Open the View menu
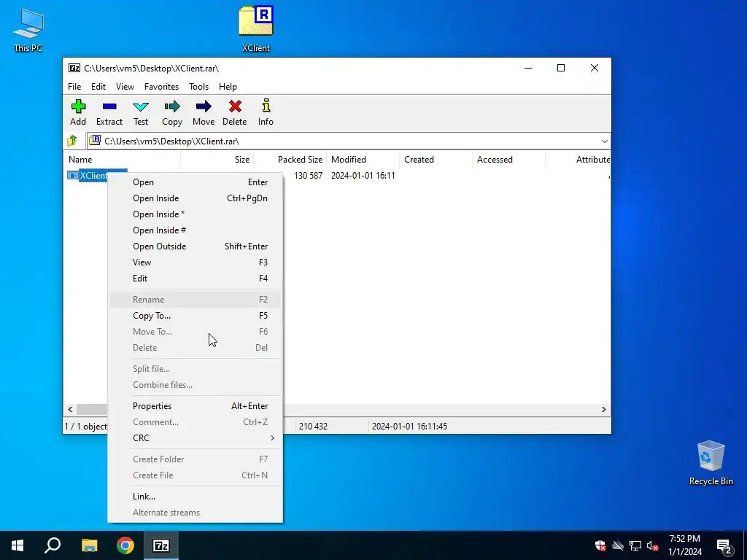Screen dimensions: 747x560 click(125, 87)
